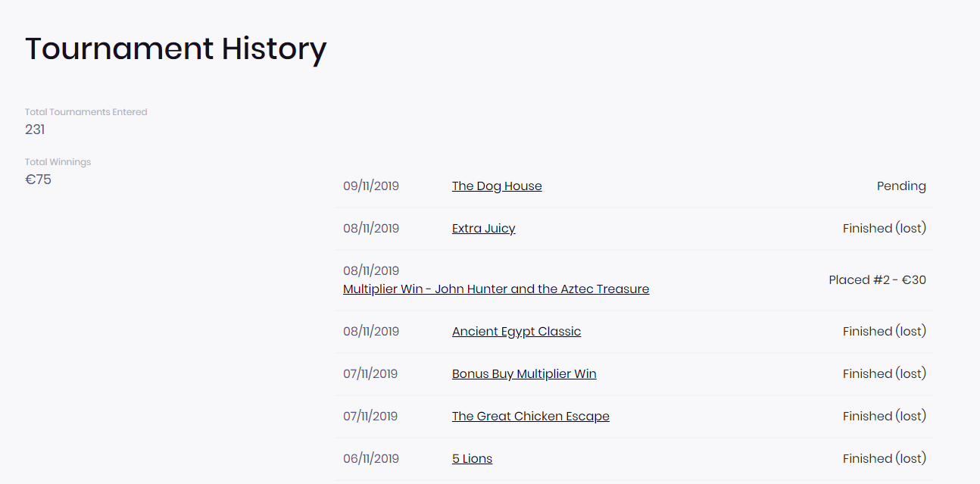Click the Tournament History heading
The height and width of the screenshot is (484, 980).
pyautogui.click(x=176, y=49)
